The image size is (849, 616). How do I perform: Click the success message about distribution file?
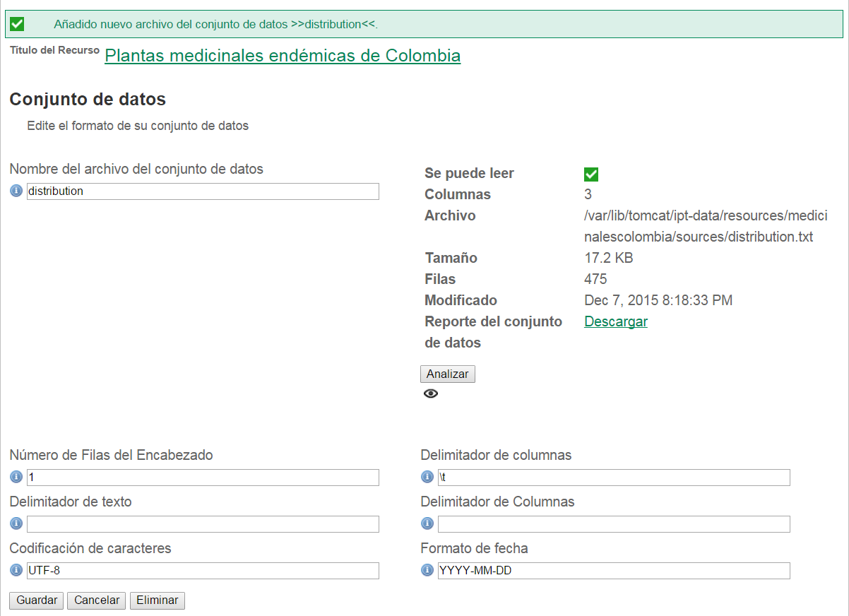(216, 24)
